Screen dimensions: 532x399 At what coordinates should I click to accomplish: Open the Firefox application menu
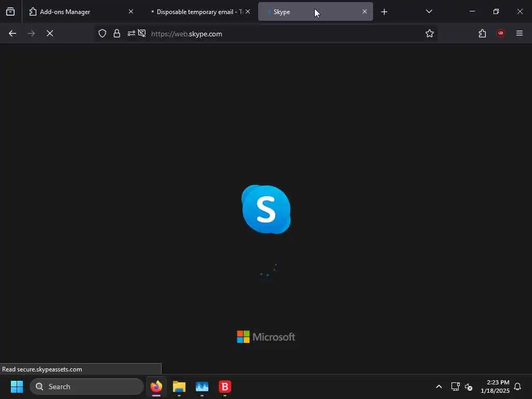point(520,33)
